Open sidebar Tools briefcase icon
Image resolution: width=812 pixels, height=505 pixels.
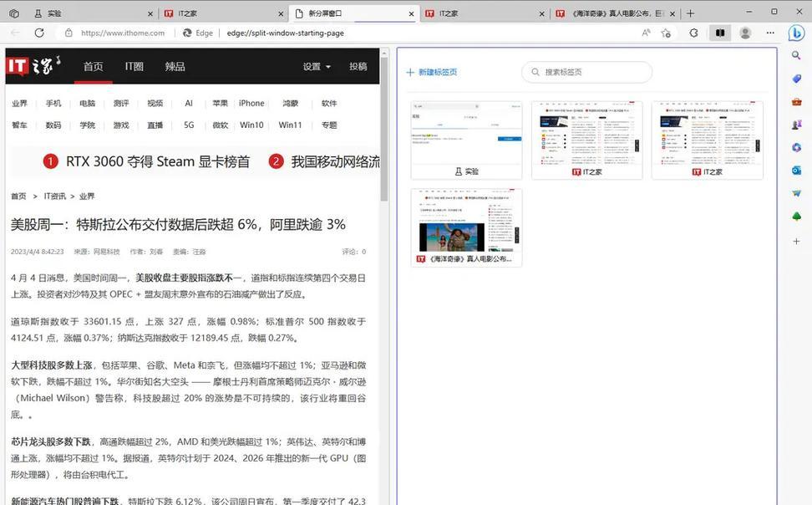point(796,102)
